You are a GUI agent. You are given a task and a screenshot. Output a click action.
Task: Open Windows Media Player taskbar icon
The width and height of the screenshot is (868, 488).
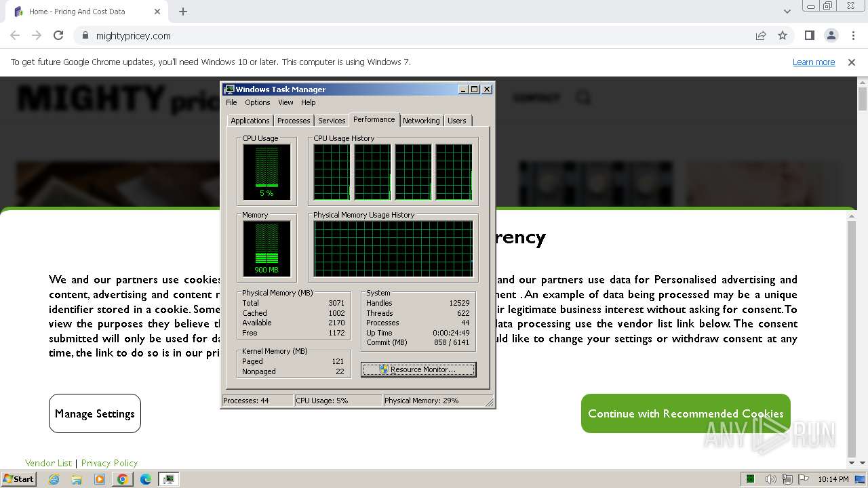[x=100, y=479]
